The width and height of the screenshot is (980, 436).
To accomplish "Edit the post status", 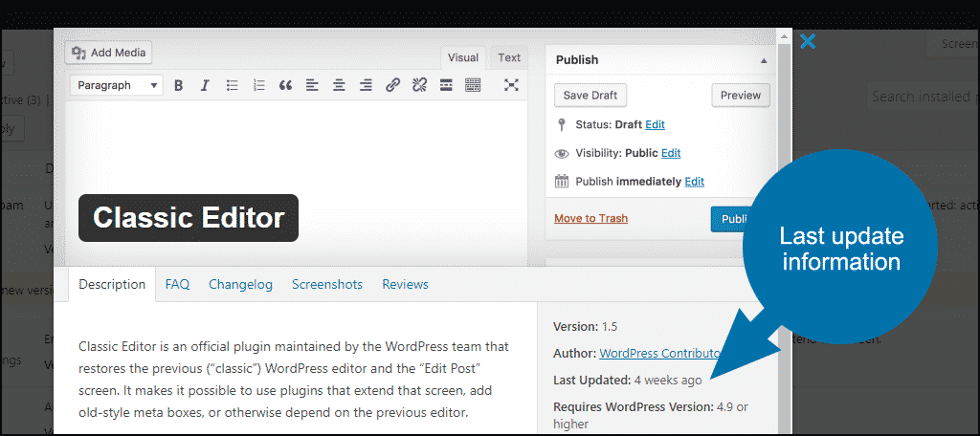I will (655, 124).
